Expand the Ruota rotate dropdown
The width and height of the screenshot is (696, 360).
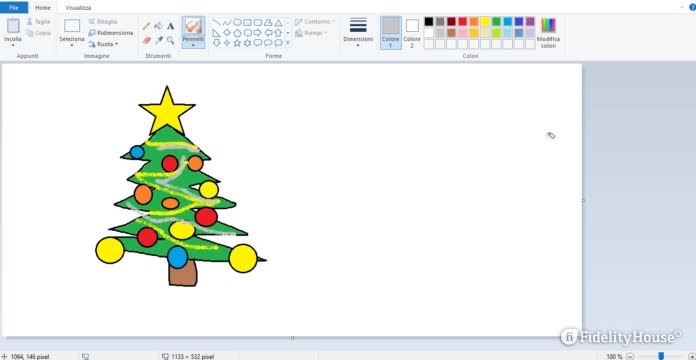pyautogui.click(x=104, y=44)
